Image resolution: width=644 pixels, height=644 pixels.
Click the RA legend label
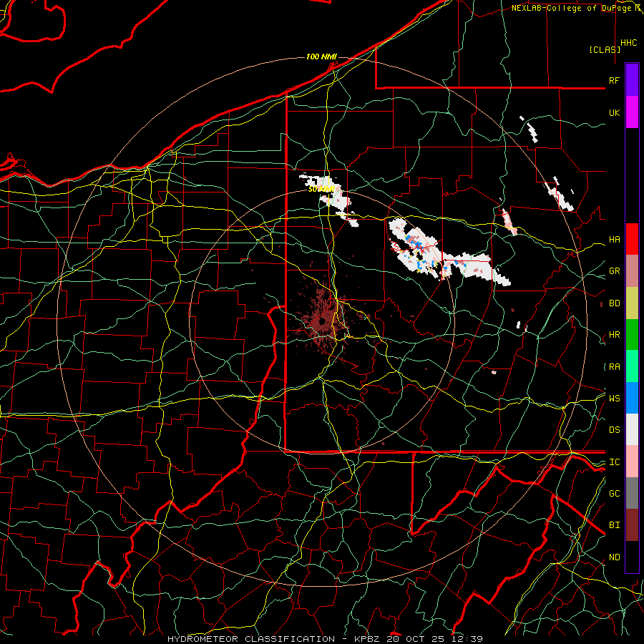pyautogui.click(x=615, y=367)
